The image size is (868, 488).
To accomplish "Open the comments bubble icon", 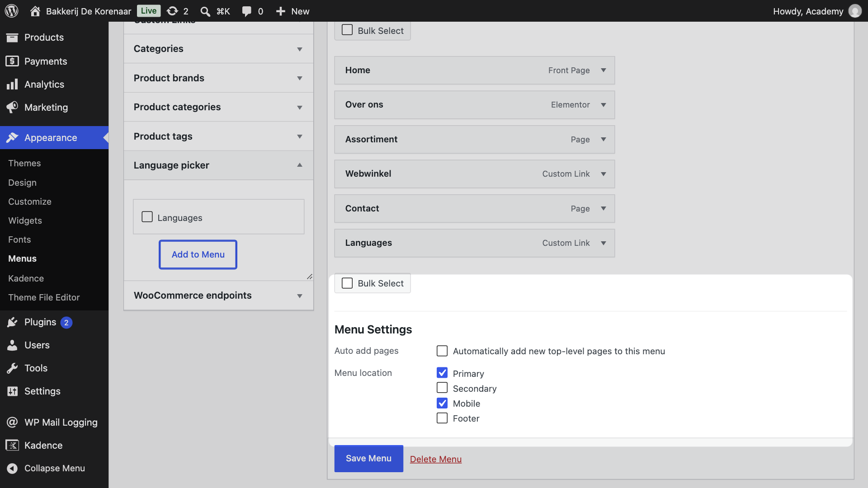I will point(246,11).
